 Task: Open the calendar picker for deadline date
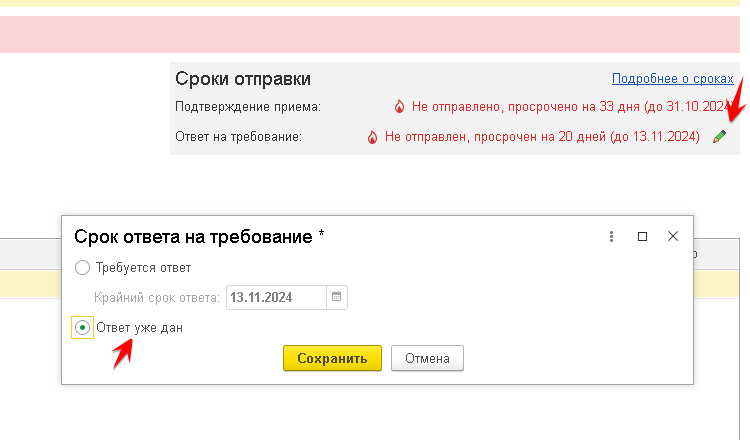337,297
